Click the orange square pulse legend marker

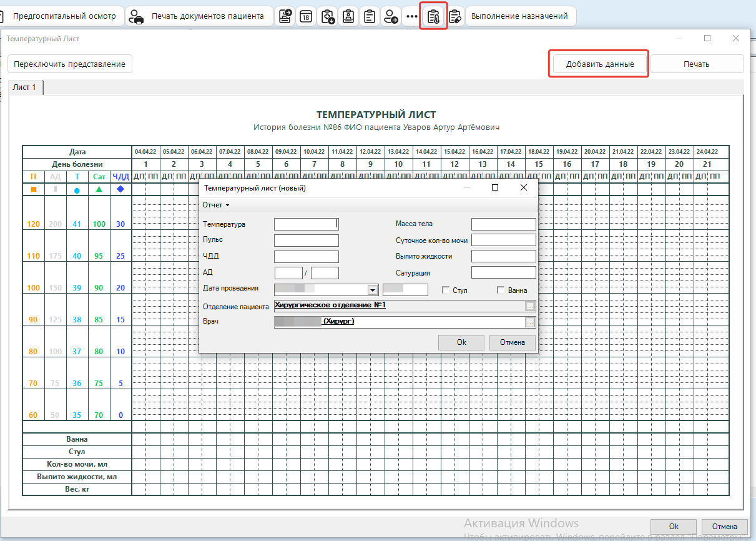pos(34,189)
